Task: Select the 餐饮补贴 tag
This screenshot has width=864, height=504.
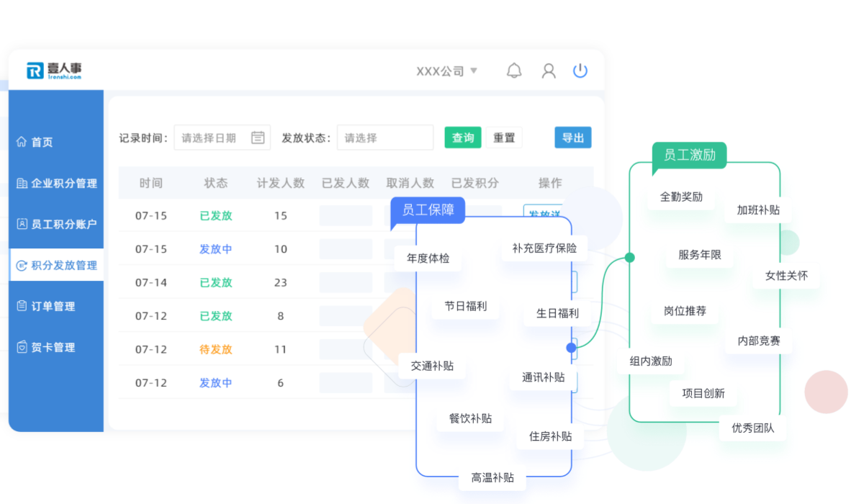Action: tap(470, 418)
